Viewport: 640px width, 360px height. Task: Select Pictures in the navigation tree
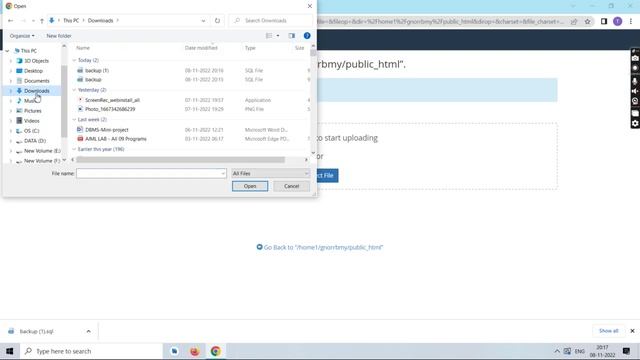pos(33,111)
